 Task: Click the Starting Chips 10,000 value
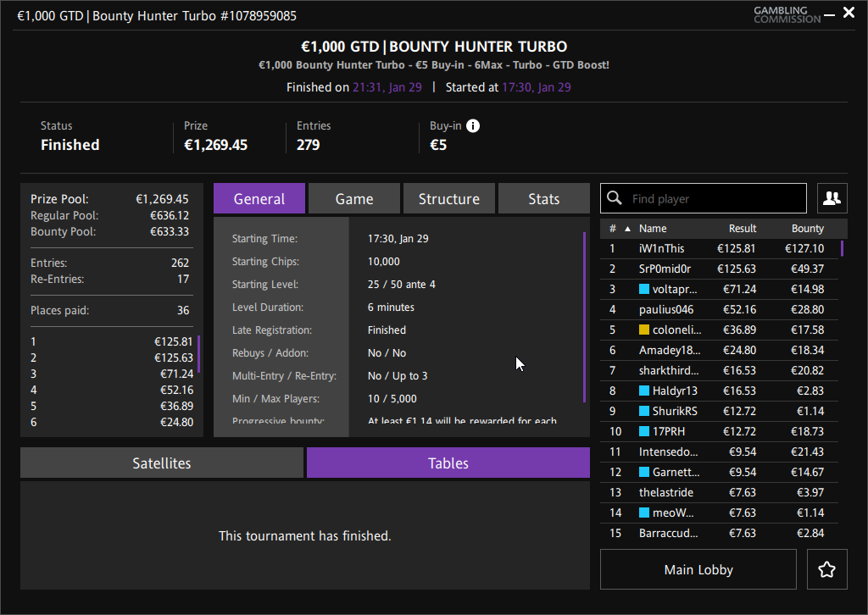[384, 262]
